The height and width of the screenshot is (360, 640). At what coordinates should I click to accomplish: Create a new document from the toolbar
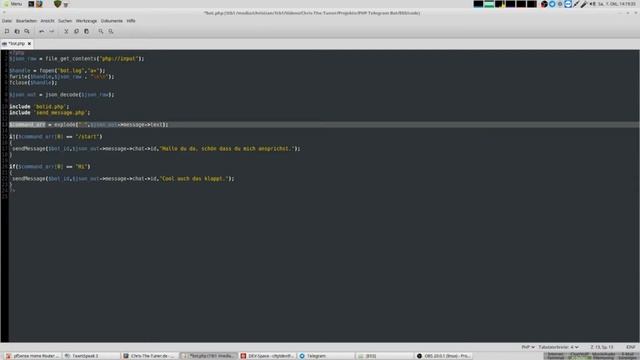(x=7, y=31)
